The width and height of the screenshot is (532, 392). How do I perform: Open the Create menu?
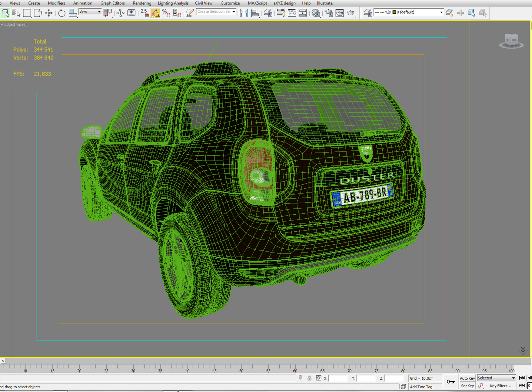coord(34,3)
